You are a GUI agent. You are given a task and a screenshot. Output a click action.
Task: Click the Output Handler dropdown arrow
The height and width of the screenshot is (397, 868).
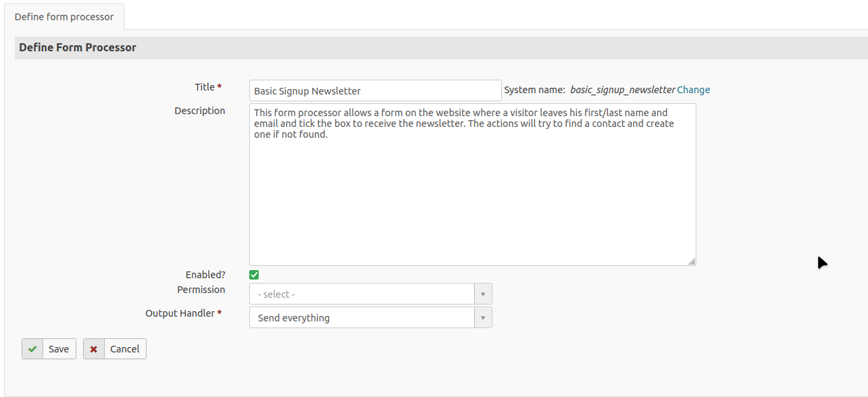(x=483, y=318)
